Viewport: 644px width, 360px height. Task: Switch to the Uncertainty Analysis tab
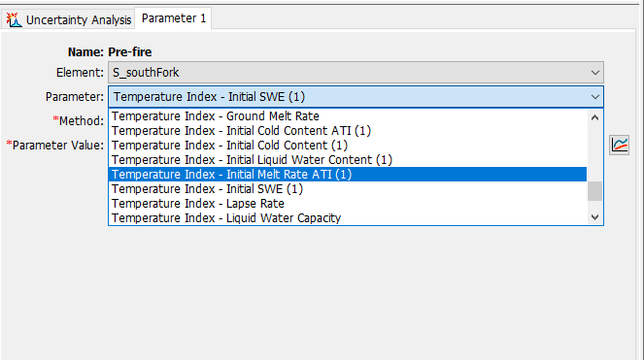coord(68,19)
